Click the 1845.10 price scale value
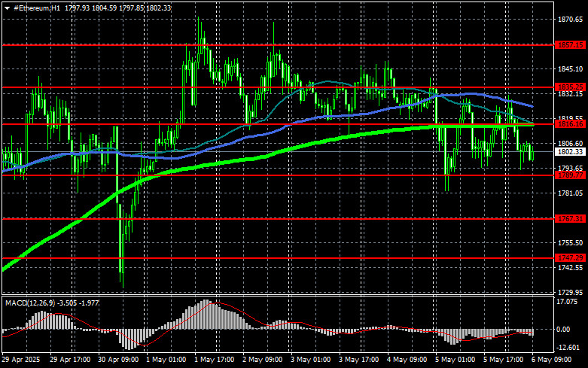 coord(571,69)
